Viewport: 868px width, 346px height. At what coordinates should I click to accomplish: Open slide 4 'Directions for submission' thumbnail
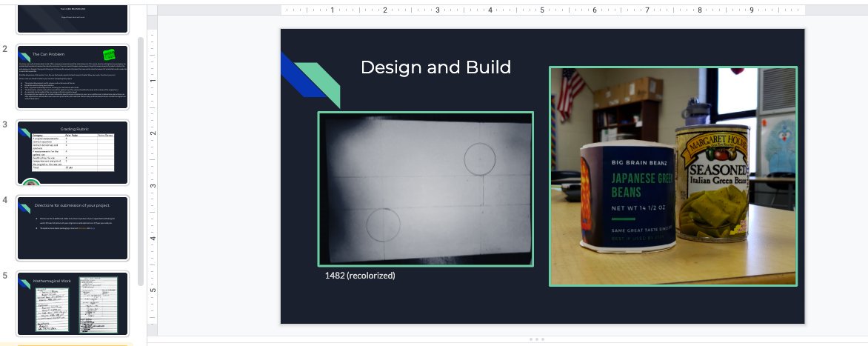73,227
